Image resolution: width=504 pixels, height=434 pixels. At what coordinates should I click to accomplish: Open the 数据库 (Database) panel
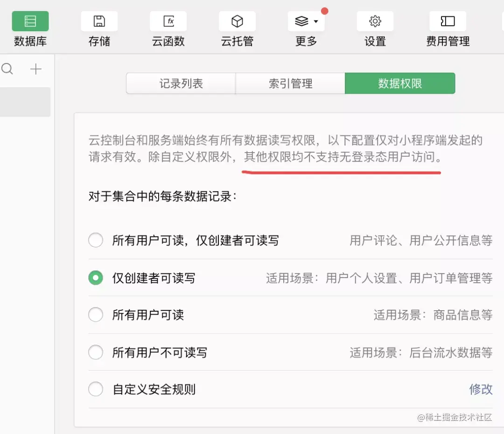(30, 28)
